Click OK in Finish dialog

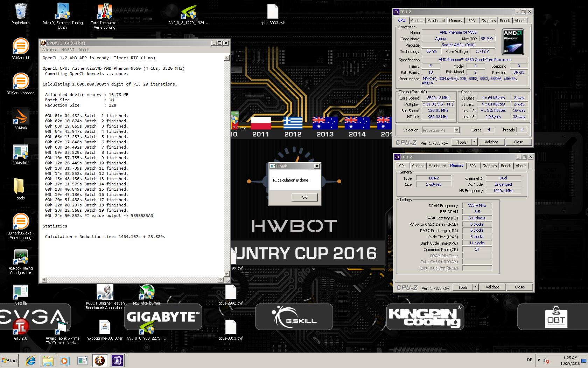tap(304, 197)
